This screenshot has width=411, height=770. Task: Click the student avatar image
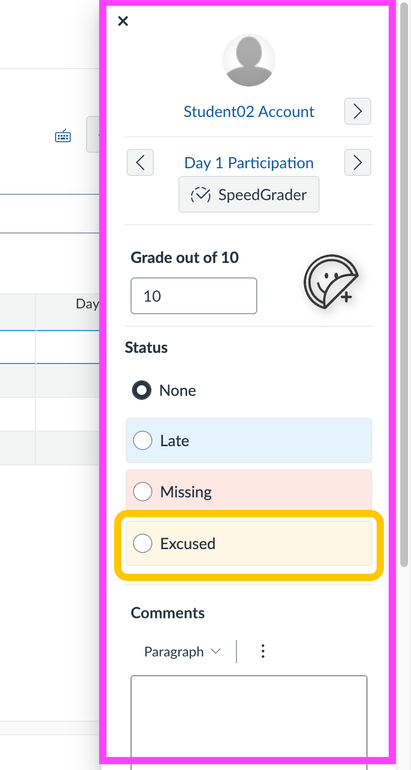click(x=249, y=60)
